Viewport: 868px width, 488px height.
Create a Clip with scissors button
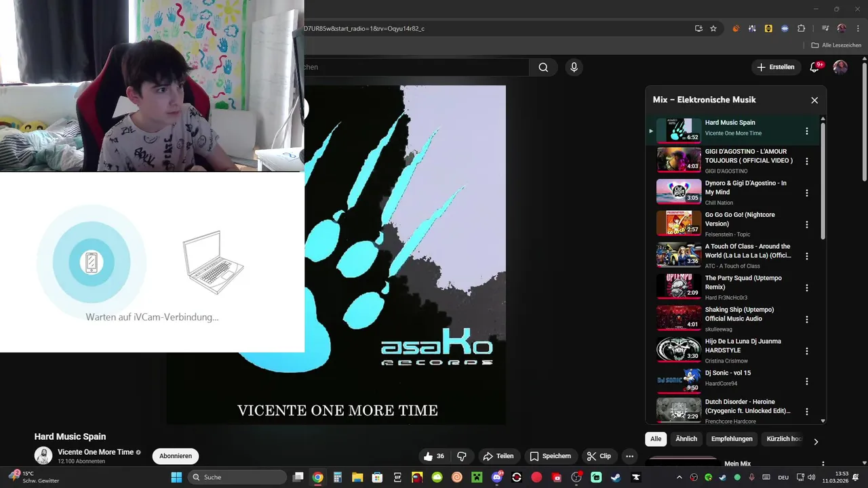pyautogui.click(x=599, y=456)
